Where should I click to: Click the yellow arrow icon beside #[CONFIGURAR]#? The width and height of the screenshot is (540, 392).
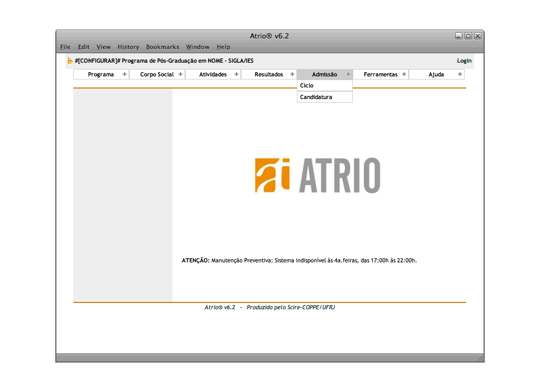click(x=70, y=61)
